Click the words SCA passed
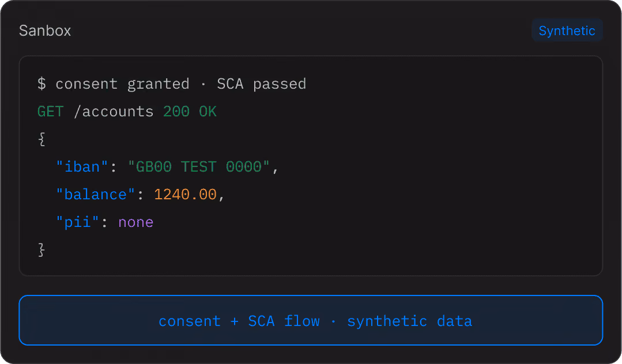The image size is (622, 364). [x=261, y=84]
